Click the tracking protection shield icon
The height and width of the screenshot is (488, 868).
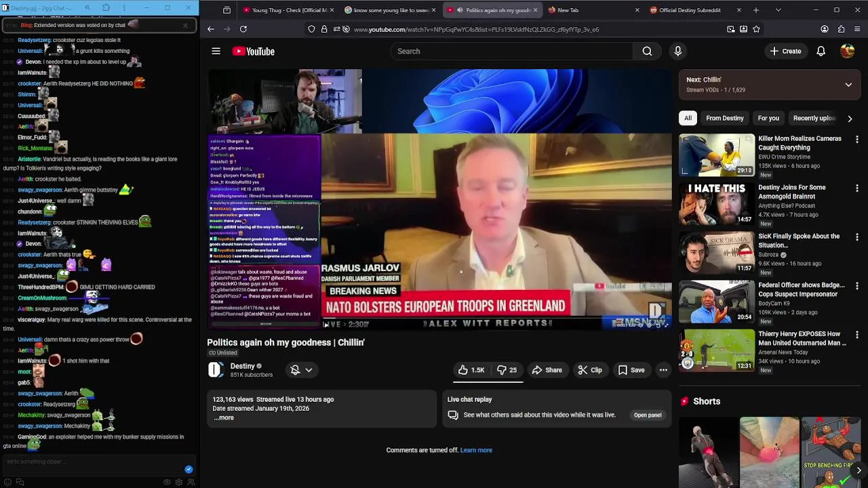tap(311, 29)
